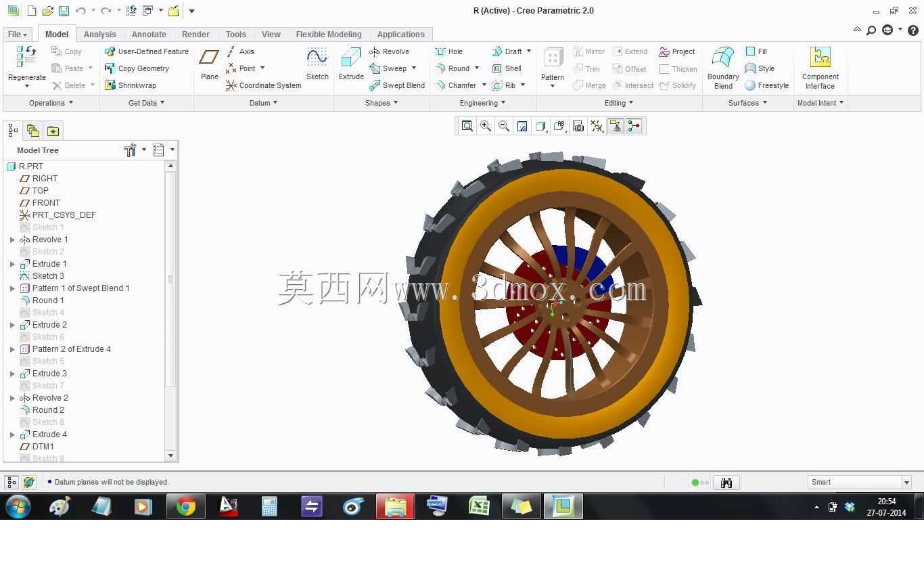Toggle the navigator pane from status bar
Viewport: 924px width, 578px height.
[11, 483]
